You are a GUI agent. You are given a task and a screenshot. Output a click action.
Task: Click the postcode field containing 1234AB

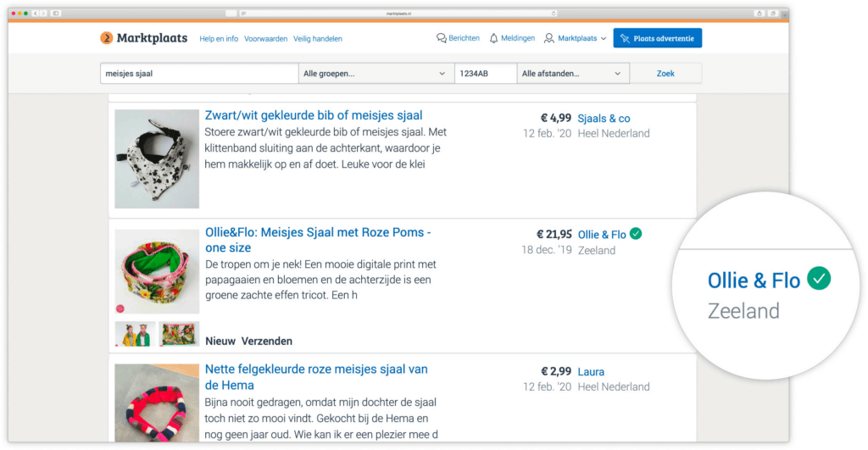pos(486,74)
